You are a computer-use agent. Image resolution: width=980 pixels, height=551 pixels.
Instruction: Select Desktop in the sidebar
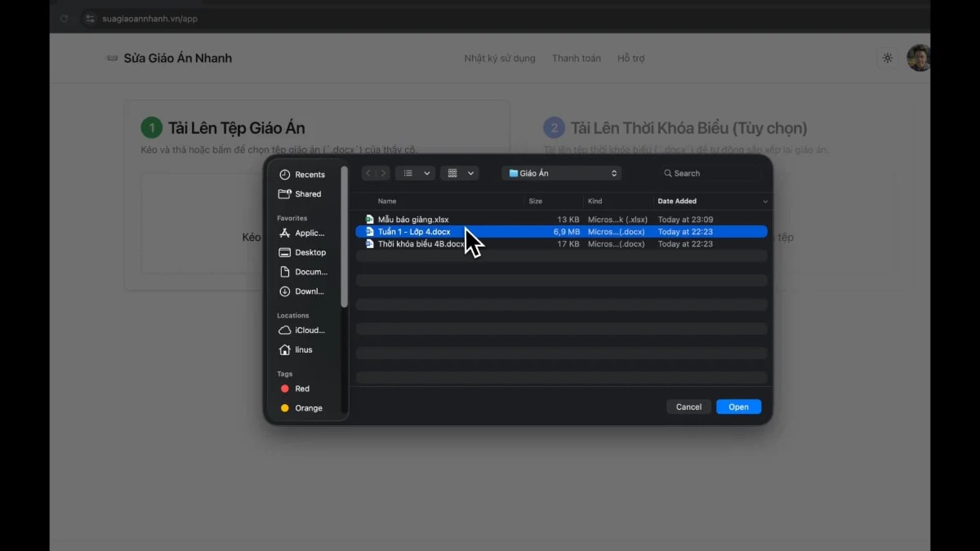(308, 252)
